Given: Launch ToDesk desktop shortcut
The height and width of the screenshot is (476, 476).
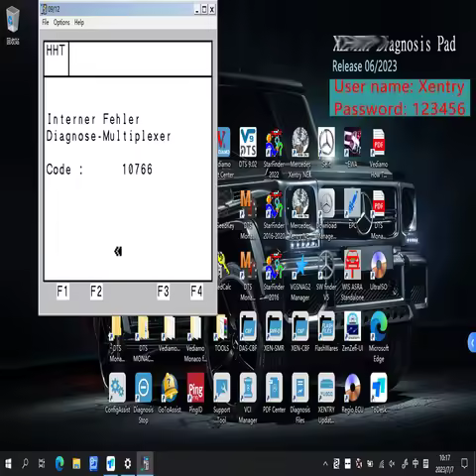Looking at the screenshot, I should [x=379, y=394].
